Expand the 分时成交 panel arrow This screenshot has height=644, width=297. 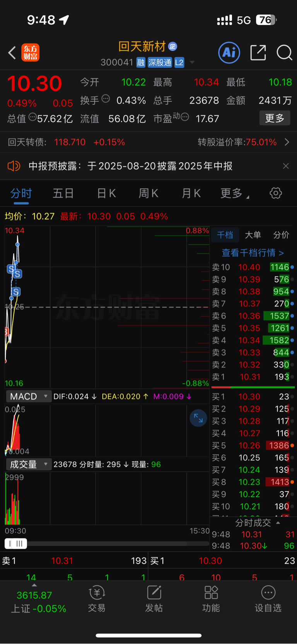278,523
